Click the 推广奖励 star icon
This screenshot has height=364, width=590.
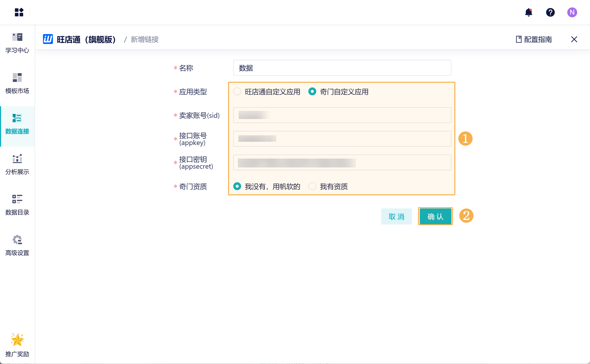[17, 340]
